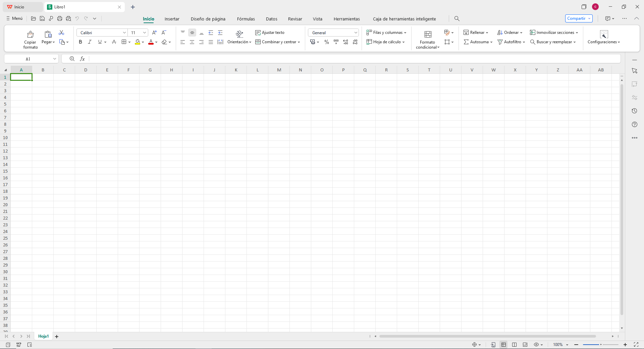Click the zoom slider in status bar

tap(600, 345)
